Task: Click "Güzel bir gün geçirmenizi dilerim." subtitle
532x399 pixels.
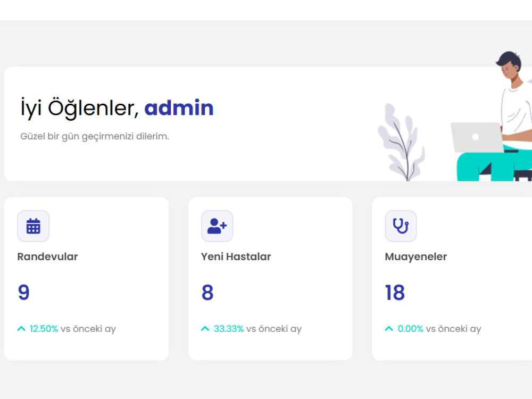Action: coord(95,136)
